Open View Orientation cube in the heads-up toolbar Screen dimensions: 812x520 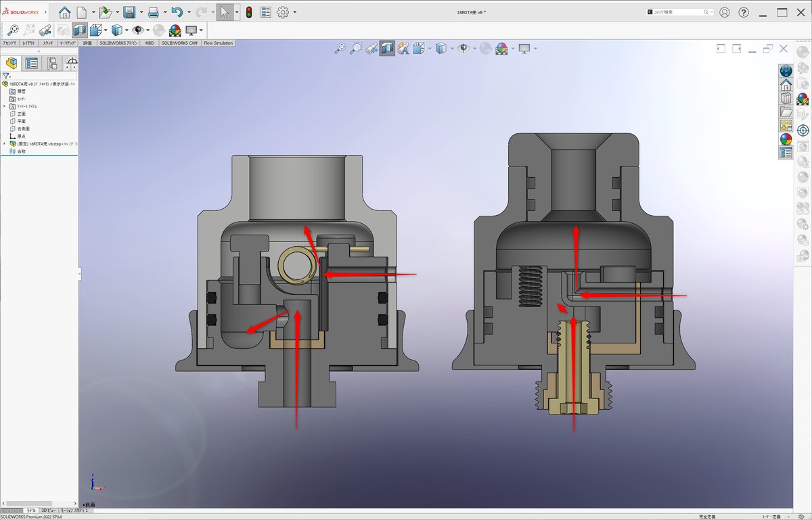click(x=418, y=48)
